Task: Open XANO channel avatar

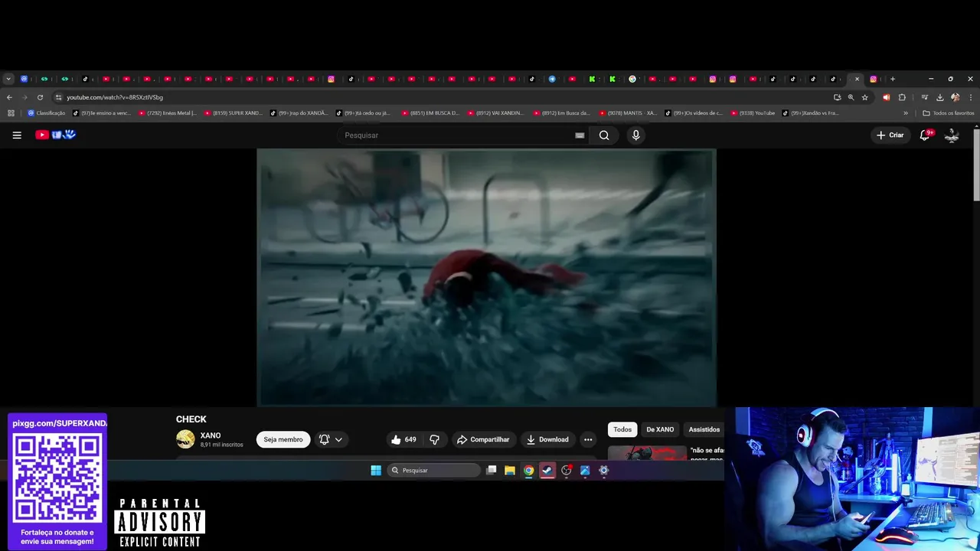Action: tap(185, 439)
